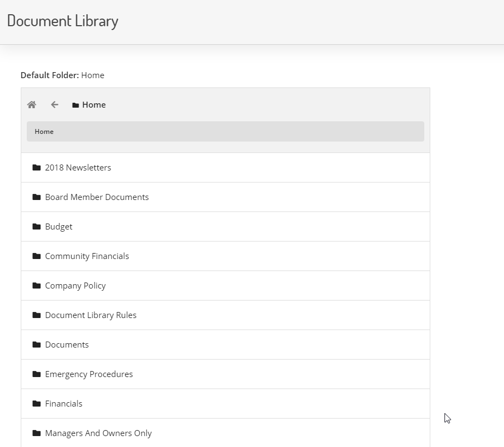Click the home icon in folder toolbar
The image size is (504, 447).
[32, 105]
